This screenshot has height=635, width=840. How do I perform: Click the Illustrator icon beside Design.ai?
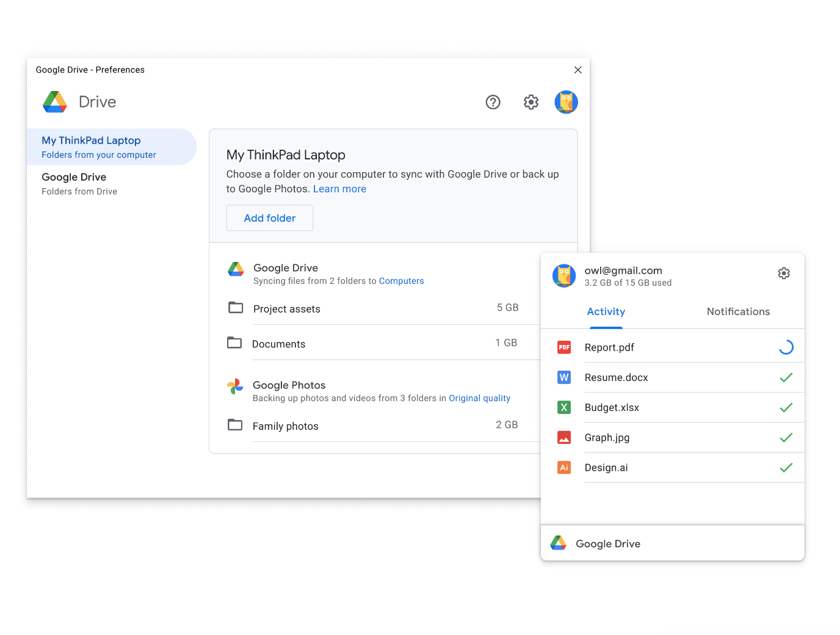click(564, 468)
